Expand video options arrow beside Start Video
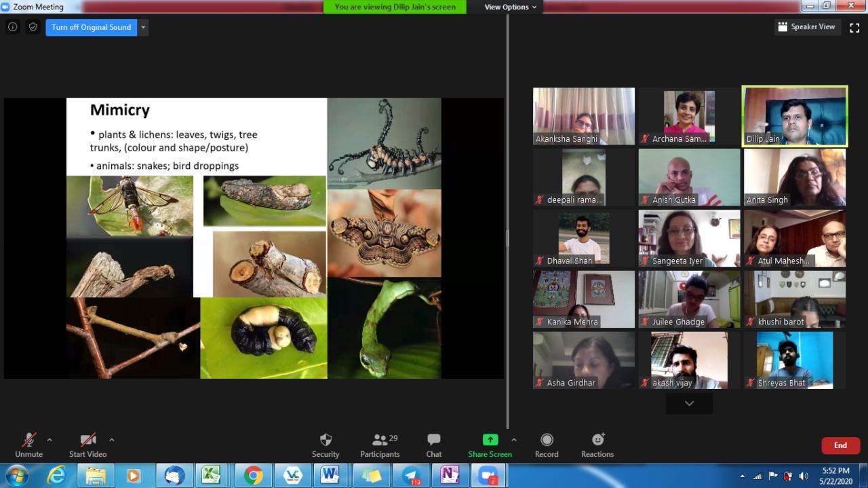This screenshot has width=868, height=488. (111, 440)
